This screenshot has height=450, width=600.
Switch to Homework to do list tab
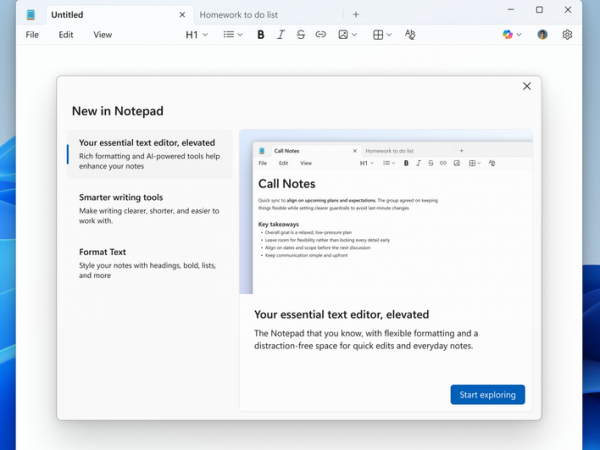(238, 15)
